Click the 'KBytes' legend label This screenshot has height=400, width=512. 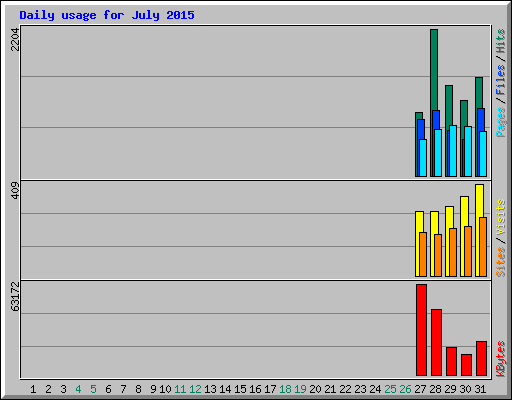[x=501, y=359]
